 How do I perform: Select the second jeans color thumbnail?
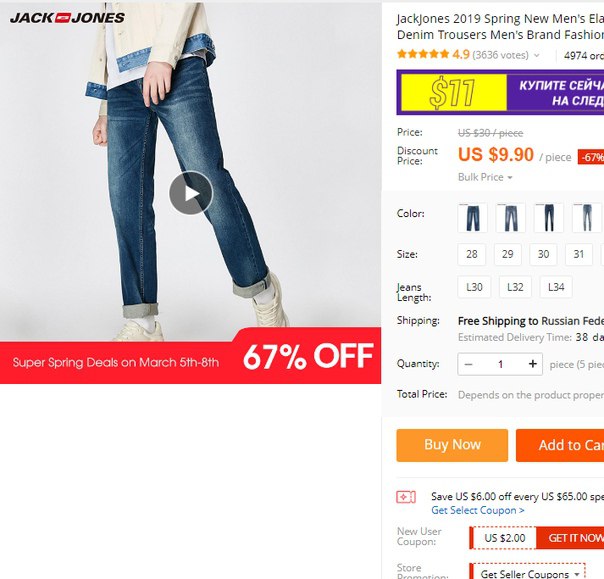510,218
